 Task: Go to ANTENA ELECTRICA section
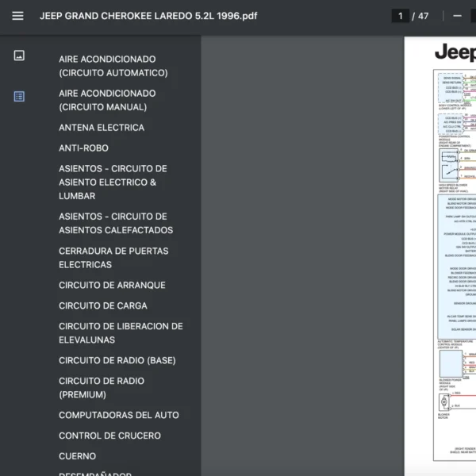click(x=102, y=128)
